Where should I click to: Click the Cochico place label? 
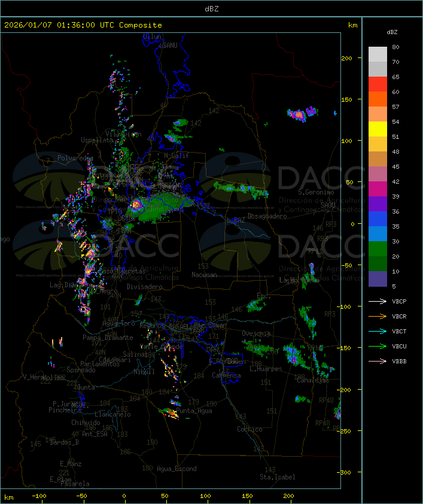pyautogui.click(x=249, y=429)
